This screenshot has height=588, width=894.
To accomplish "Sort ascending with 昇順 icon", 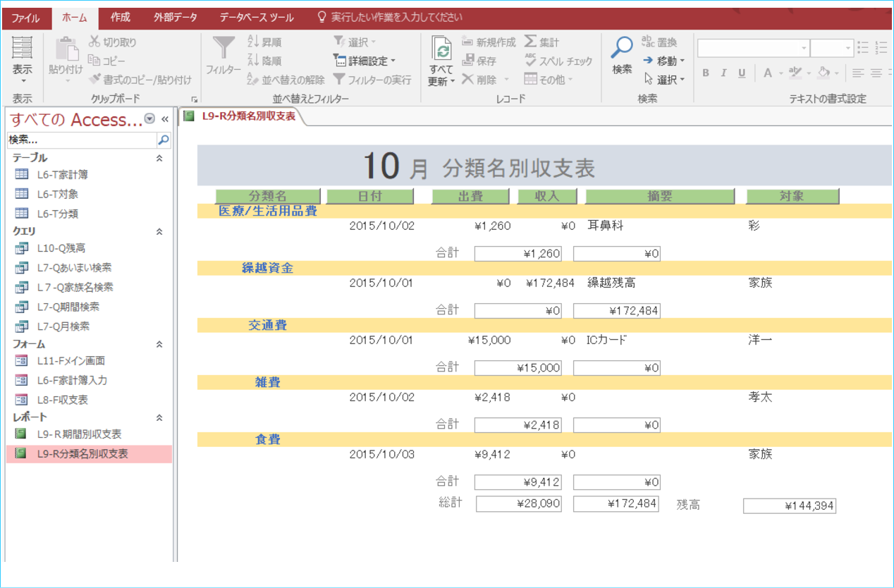I will coord(254,42).
